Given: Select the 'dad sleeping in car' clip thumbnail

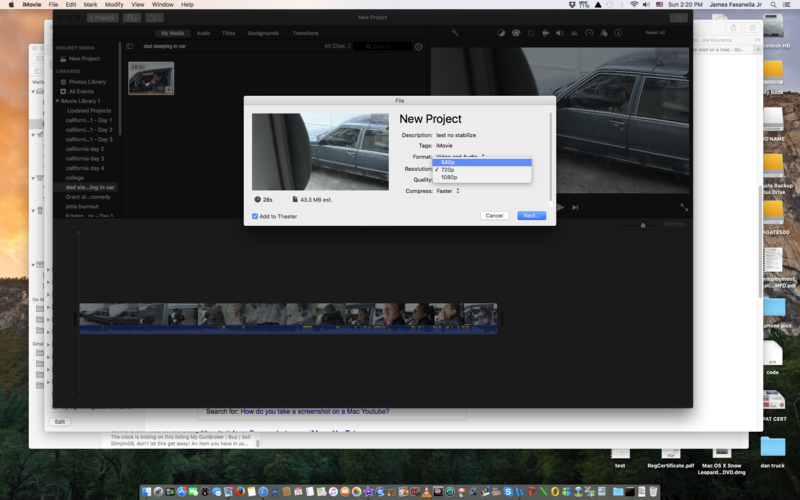Looking at the screenshot, I should point(151,78).
